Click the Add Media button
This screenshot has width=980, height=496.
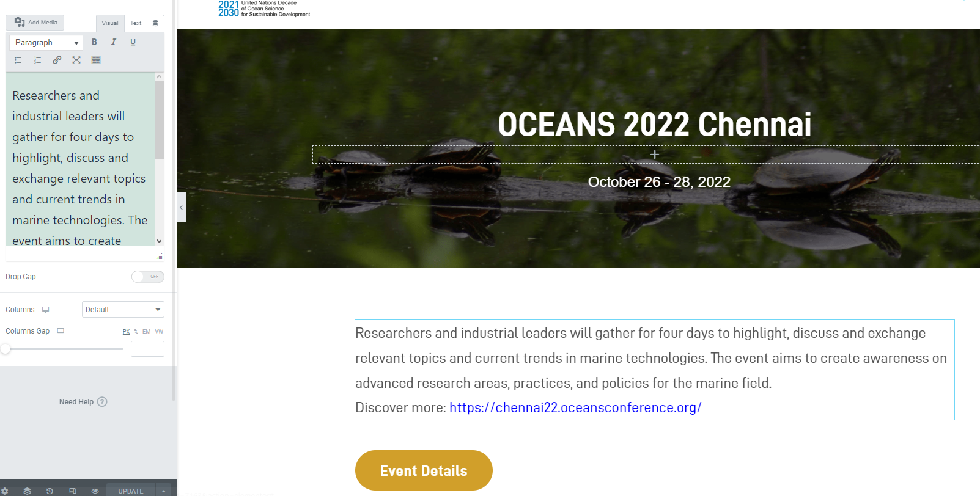(x=35, y=23)
